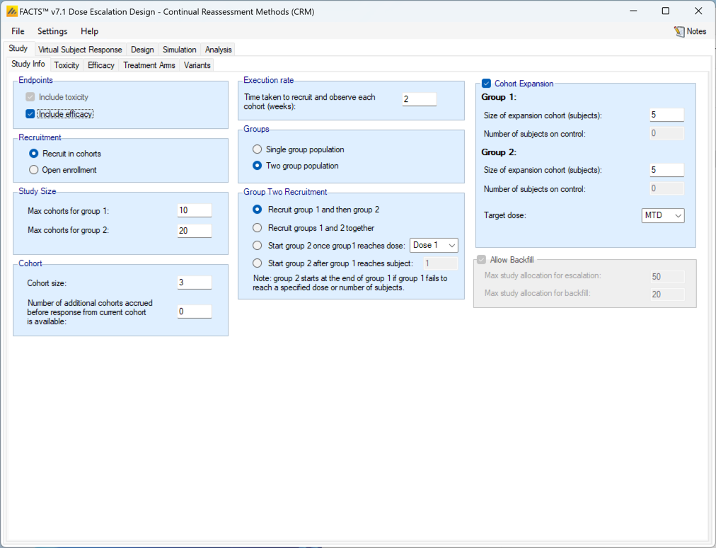This screenshot has height=548, width=716.
Task: Switch to the Virtual Subject Response tab
Action: pyautogui.click(x=80, y=49)
